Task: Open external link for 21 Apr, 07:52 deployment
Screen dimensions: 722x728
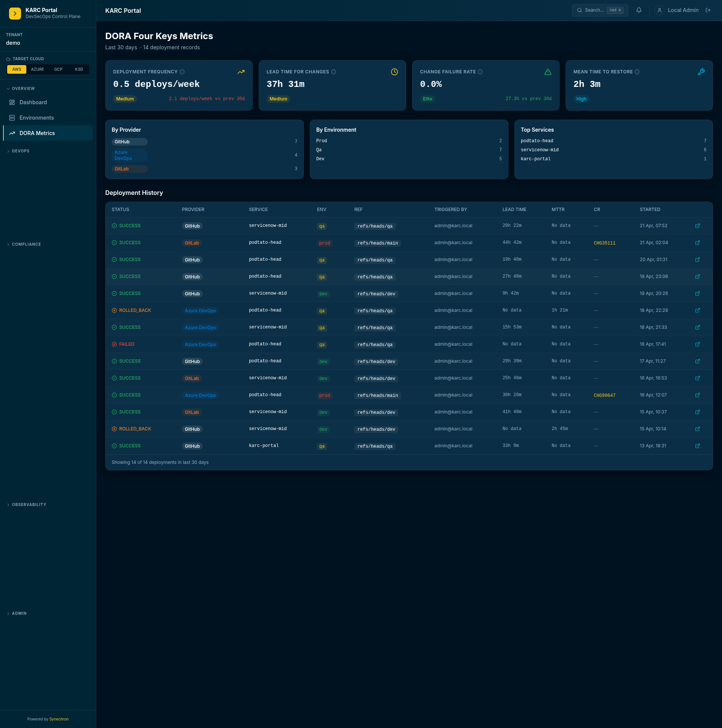Action: click(698, 226)
